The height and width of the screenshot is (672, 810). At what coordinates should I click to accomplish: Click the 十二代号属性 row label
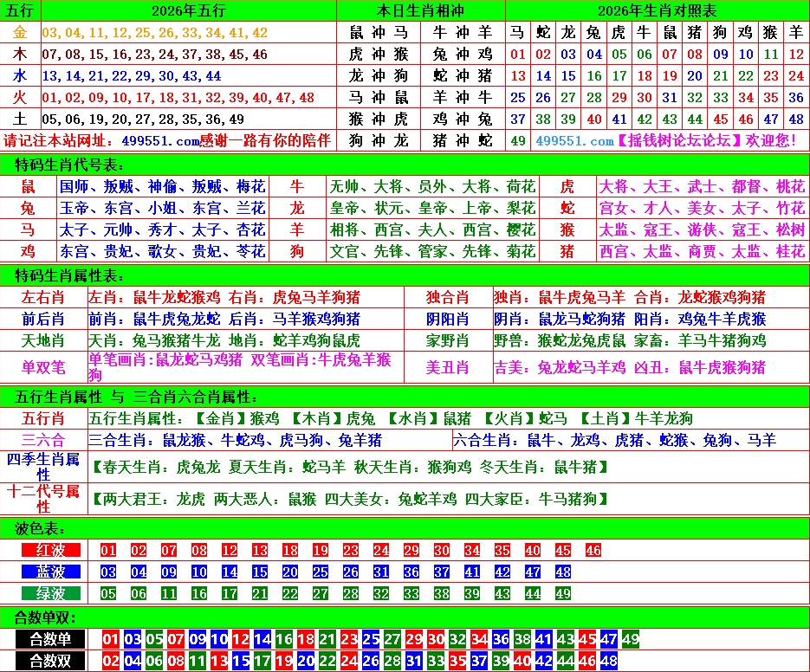pyautogui.click(x=43, y=499)
